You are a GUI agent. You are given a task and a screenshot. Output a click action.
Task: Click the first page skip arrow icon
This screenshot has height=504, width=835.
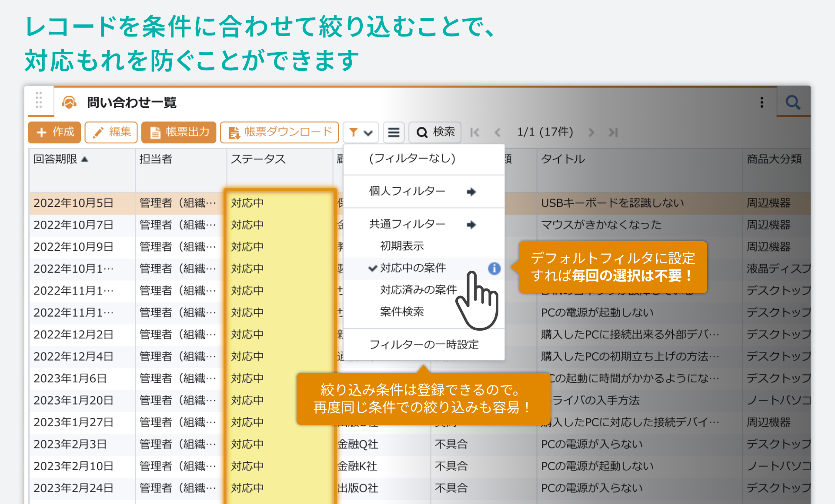(x=474, y=133)
